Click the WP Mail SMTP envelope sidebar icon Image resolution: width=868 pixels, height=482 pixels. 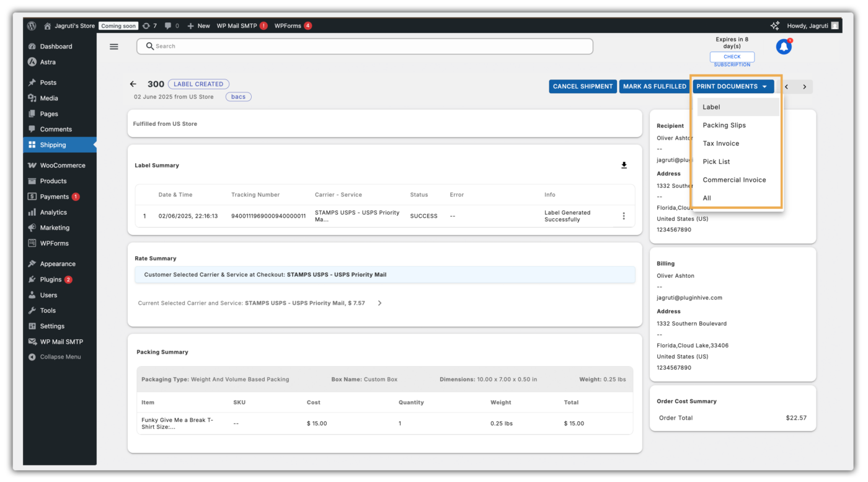(x=32, y=342)
